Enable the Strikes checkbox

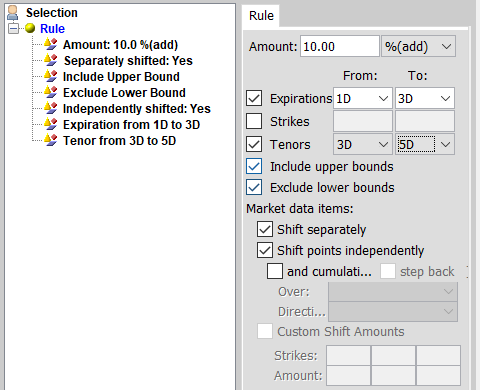tap(254, 121)
